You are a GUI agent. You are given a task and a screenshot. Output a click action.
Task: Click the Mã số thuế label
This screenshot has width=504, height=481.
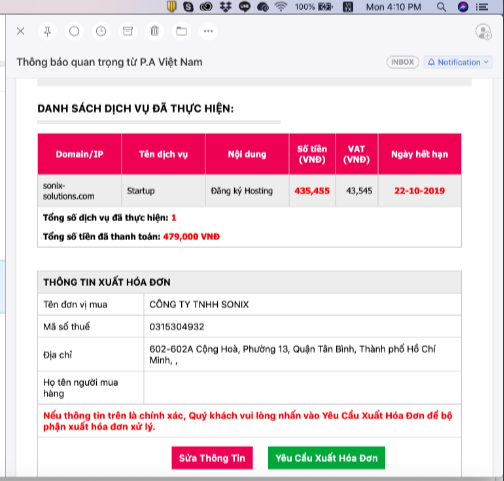point(67,327)
